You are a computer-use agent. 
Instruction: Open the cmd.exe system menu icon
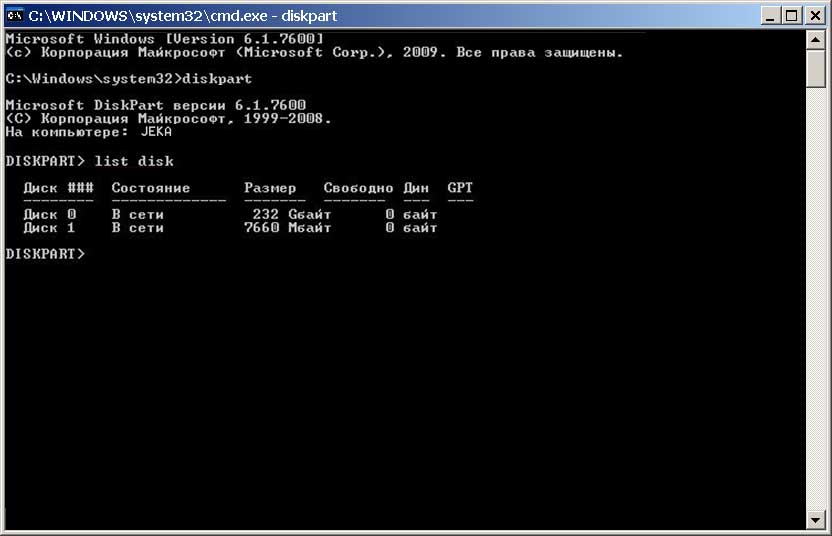14,15
